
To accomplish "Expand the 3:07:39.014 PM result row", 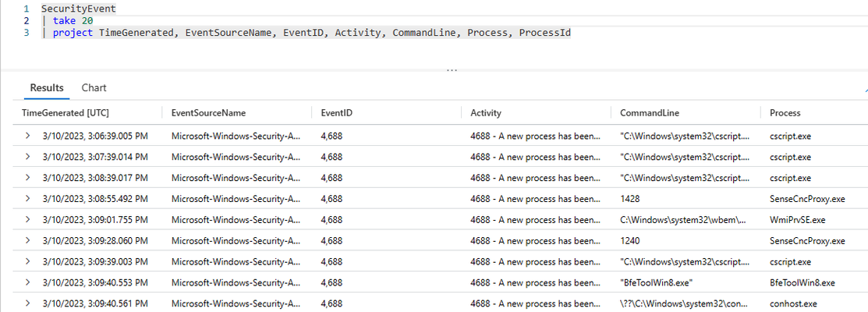I will pyautogui.click(x=27, y=157).
